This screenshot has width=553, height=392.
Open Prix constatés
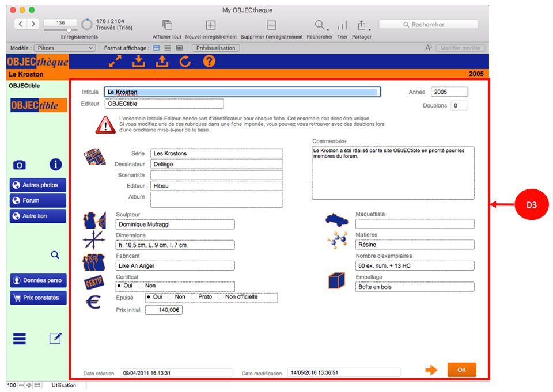[x=38, y=298]
